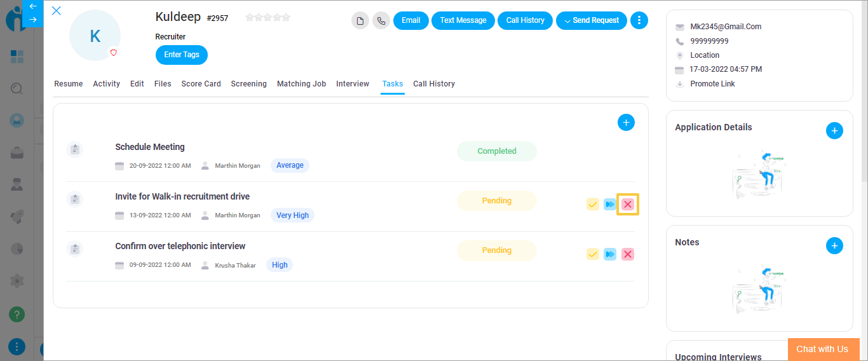Image resolution: width=868 pixels, height=361 pixels.
Task: Click the calendar icon beside 17-03-2022
Action: pos(680,70)
